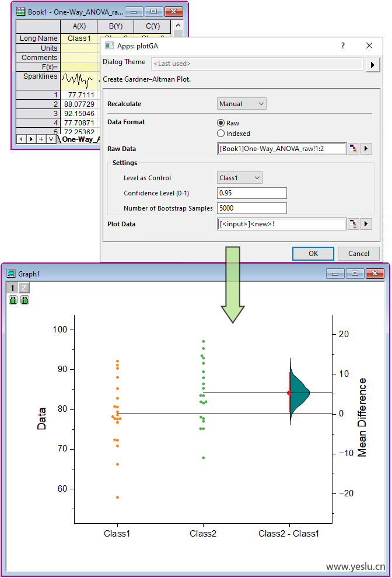The height and width of the screenshot is (578, 392).
Task: Click the first green lock icon in Graph1
Action: (13, 300)
